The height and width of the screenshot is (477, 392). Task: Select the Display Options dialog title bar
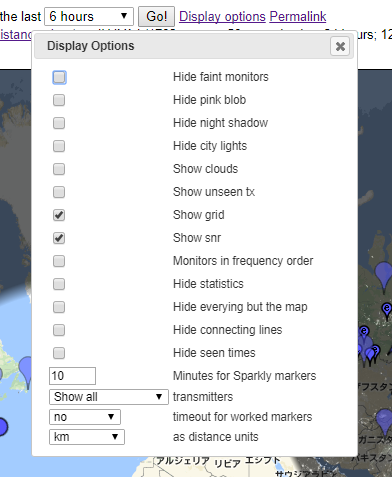click(194, 46)
